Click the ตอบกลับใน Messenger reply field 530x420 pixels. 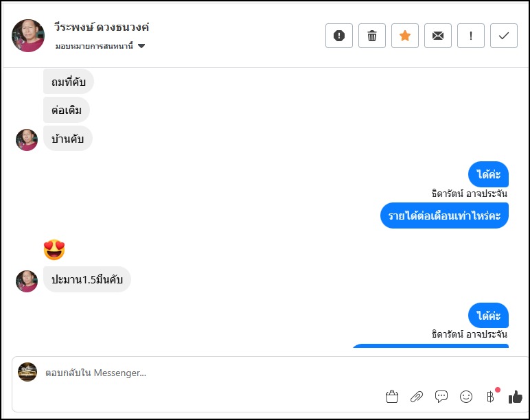(x=206, y=373)
